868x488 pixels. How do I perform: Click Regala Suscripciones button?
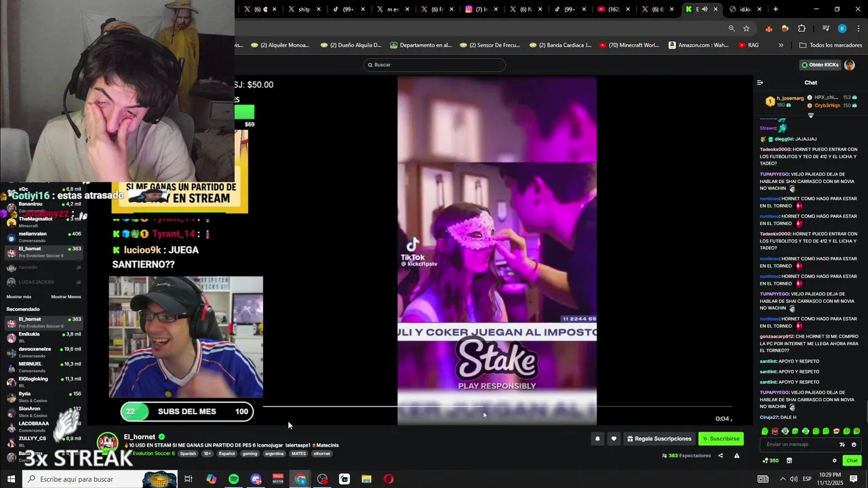tap(659, 439)
